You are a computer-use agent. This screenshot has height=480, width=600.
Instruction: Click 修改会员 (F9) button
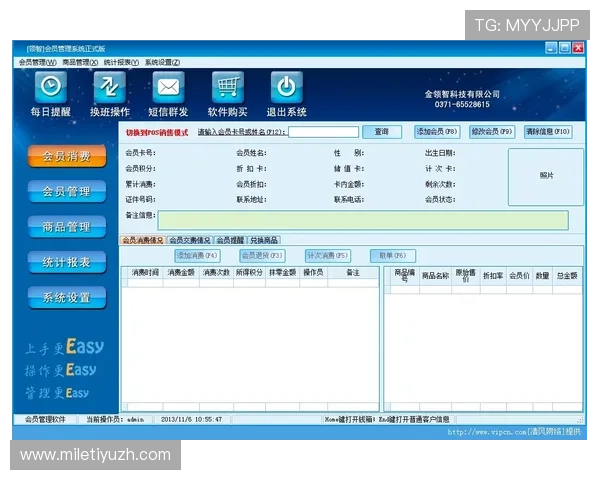[492, 132]
